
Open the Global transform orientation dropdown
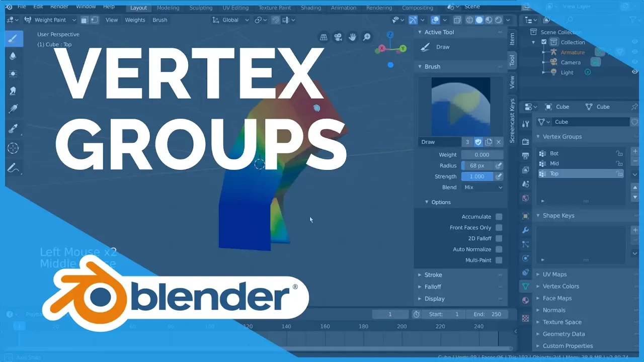point(230,20)
